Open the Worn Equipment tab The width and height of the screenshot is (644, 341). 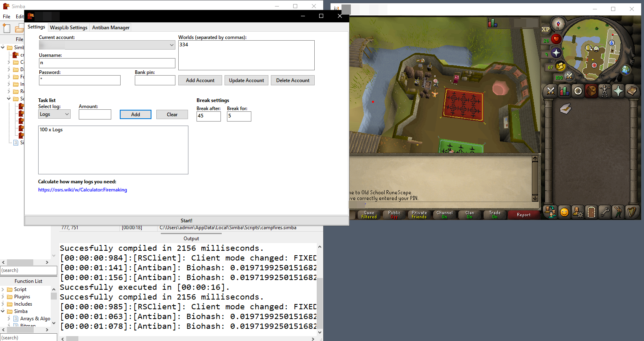coord(605,91)
